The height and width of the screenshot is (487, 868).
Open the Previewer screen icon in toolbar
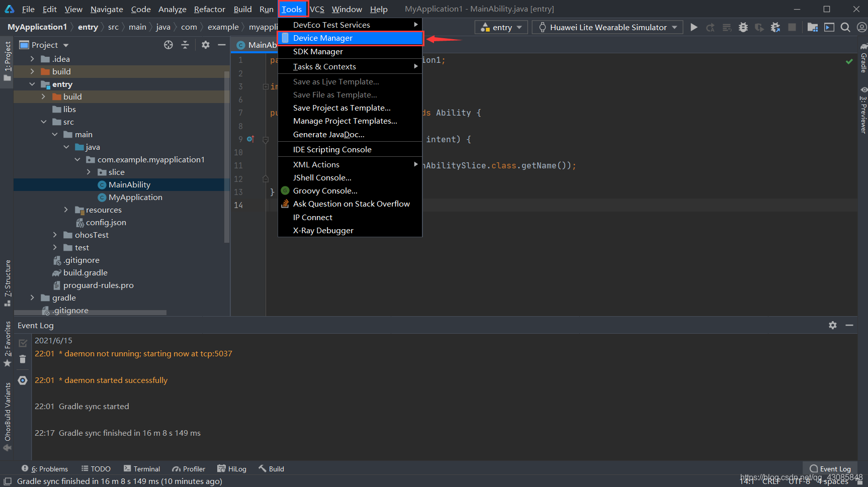tap(829, 27)
